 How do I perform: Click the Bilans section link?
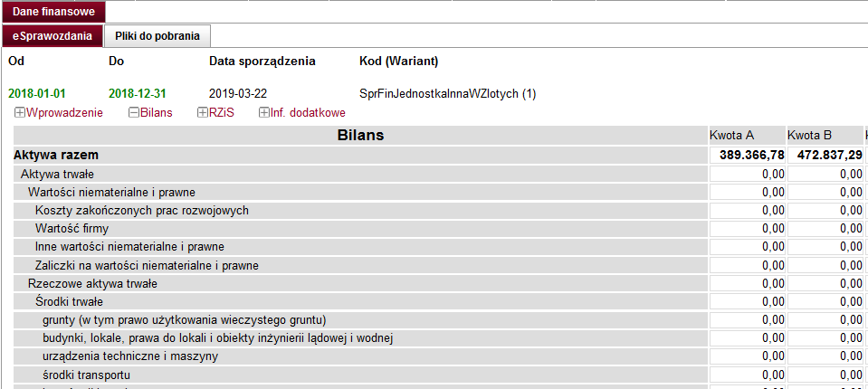pyautogui.click(x=157, y=113)
